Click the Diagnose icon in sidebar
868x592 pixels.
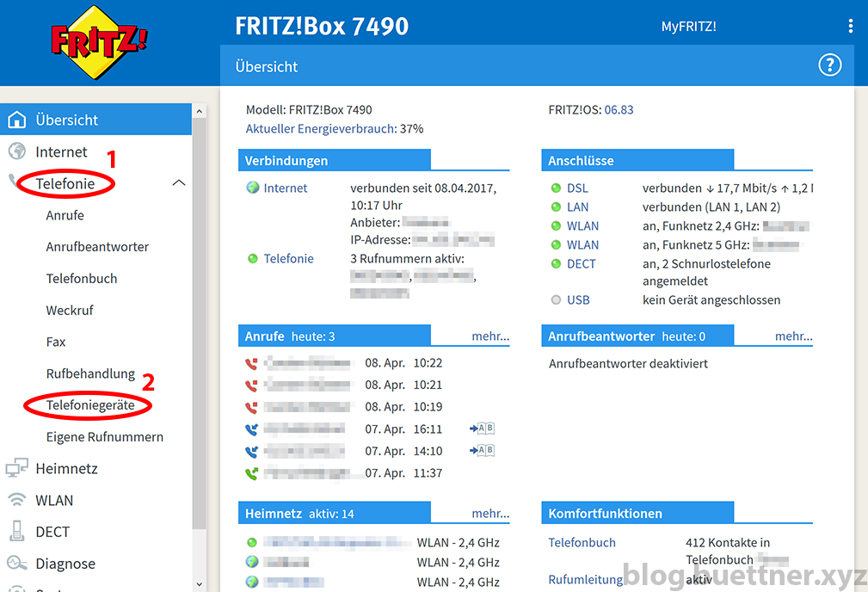[16, 563]
